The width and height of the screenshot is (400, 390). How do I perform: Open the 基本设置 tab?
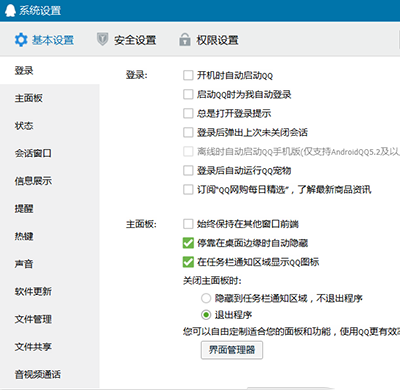(x=44, y=40)
